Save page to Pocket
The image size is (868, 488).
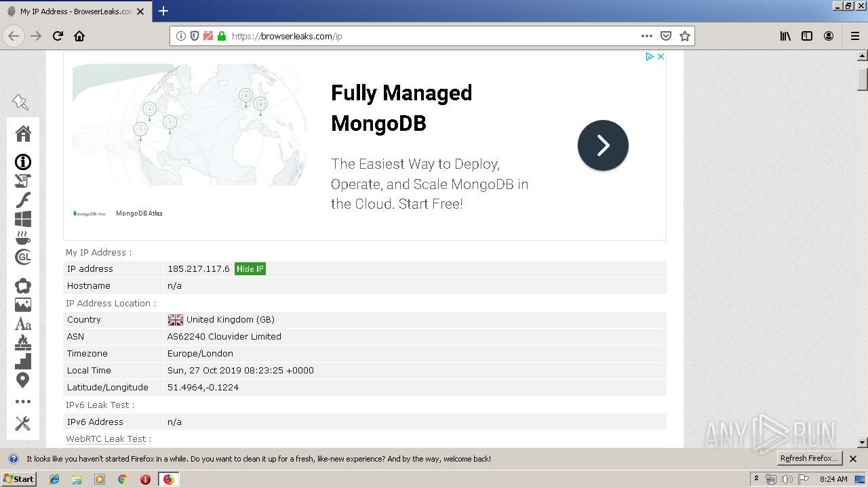pyautogui.click(x=666, y=36)
